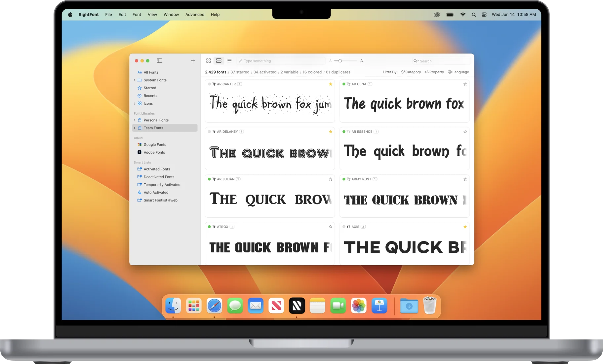The width and height of the screenshot is (603, 364).
Task: Toggle the sidebar panel icon
Action: pos(159,61)
